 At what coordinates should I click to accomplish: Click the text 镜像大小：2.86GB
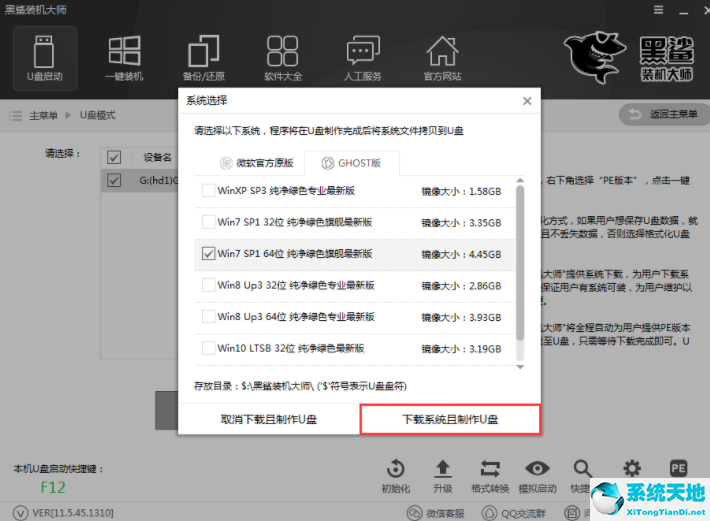(461, 286)
